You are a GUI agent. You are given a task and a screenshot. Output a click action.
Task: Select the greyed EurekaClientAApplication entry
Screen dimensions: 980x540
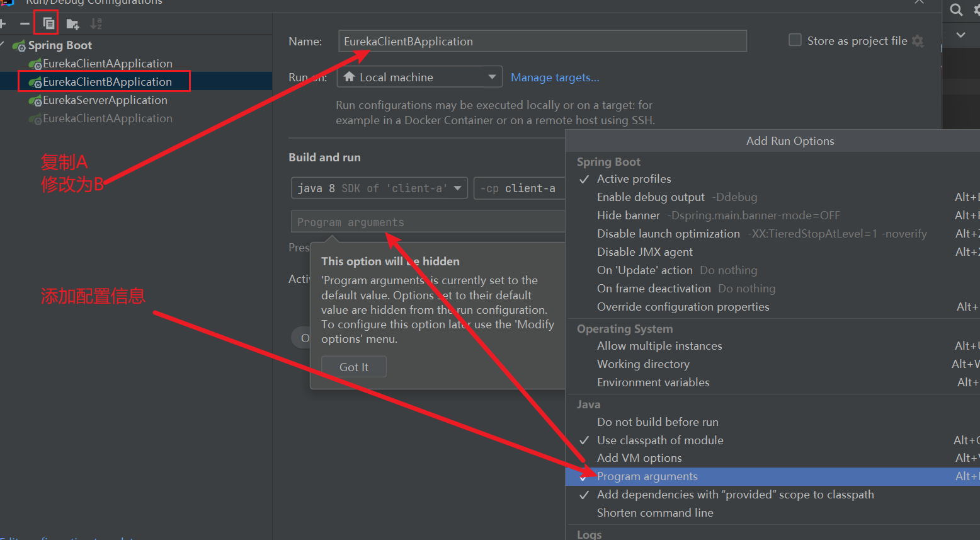pos(108,118)
